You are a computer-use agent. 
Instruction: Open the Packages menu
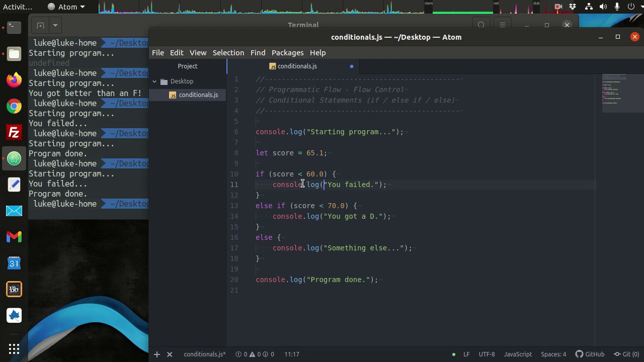pos(288,53)
